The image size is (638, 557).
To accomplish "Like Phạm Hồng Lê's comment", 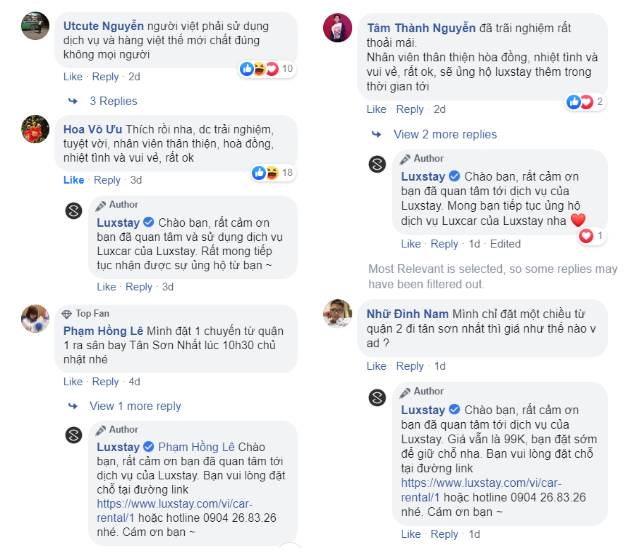I will tap(74, 381).
